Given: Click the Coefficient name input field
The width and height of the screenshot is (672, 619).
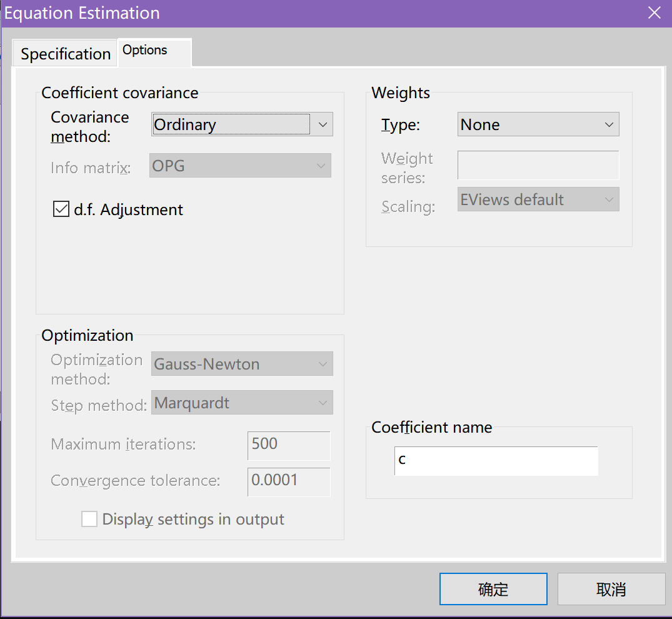Looking at the screenshot, I should (496, 461).
